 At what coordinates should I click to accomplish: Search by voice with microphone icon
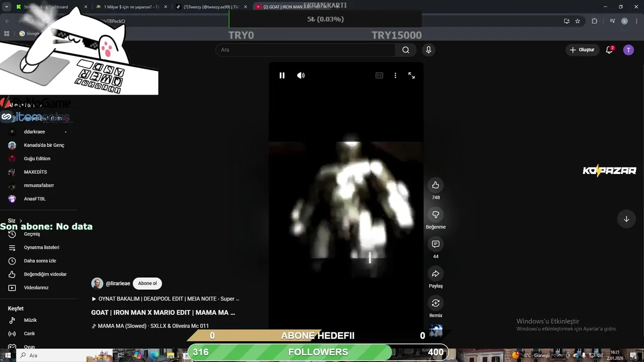[x=429, y=50]
